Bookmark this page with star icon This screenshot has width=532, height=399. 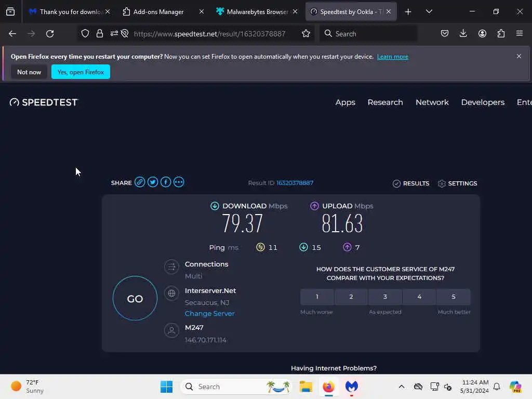coord(306,34)
